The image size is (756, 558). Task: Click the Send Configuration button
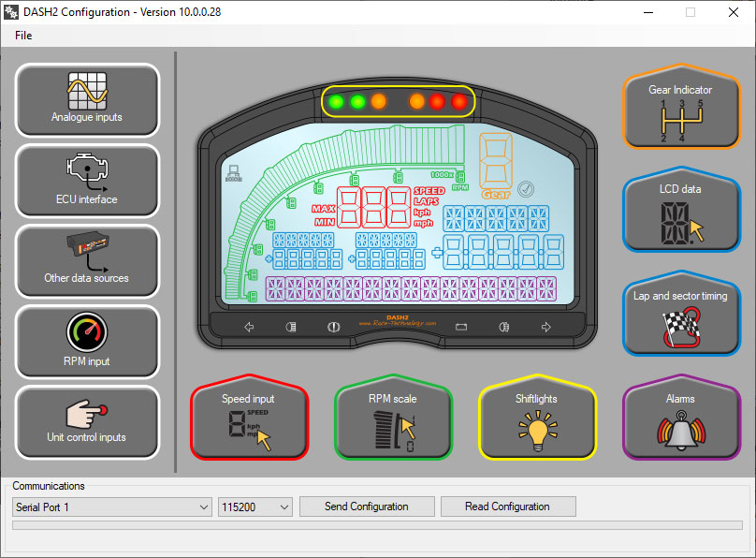[x=366, y=507]
